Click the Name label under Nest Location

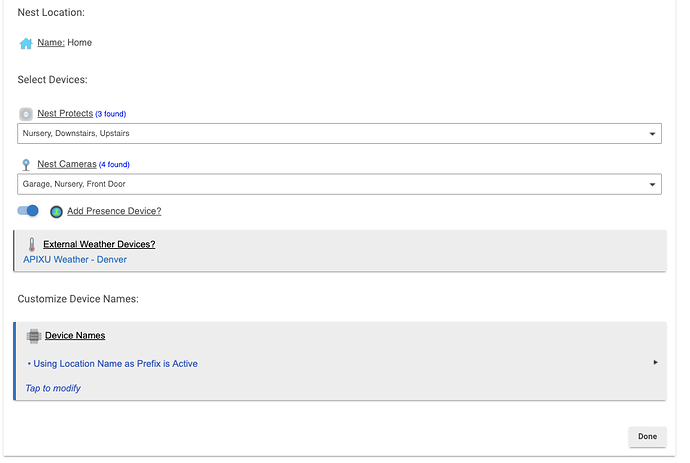coord(51,43)
